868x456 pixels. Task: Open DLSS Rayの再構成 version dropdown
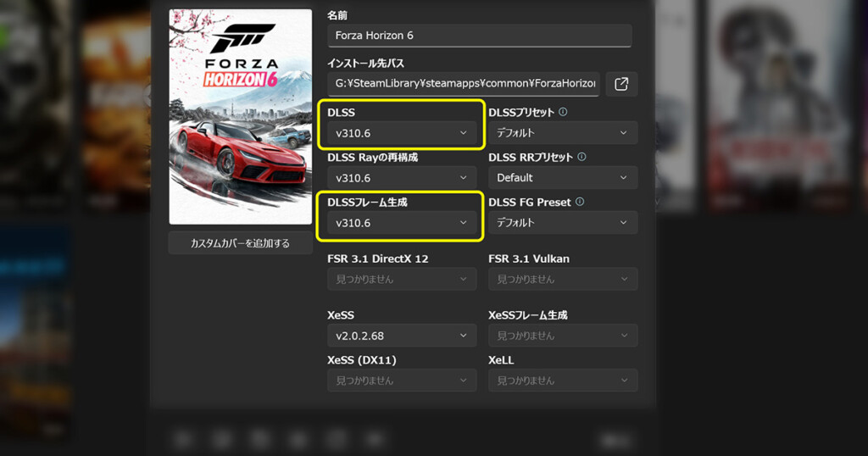401,178
